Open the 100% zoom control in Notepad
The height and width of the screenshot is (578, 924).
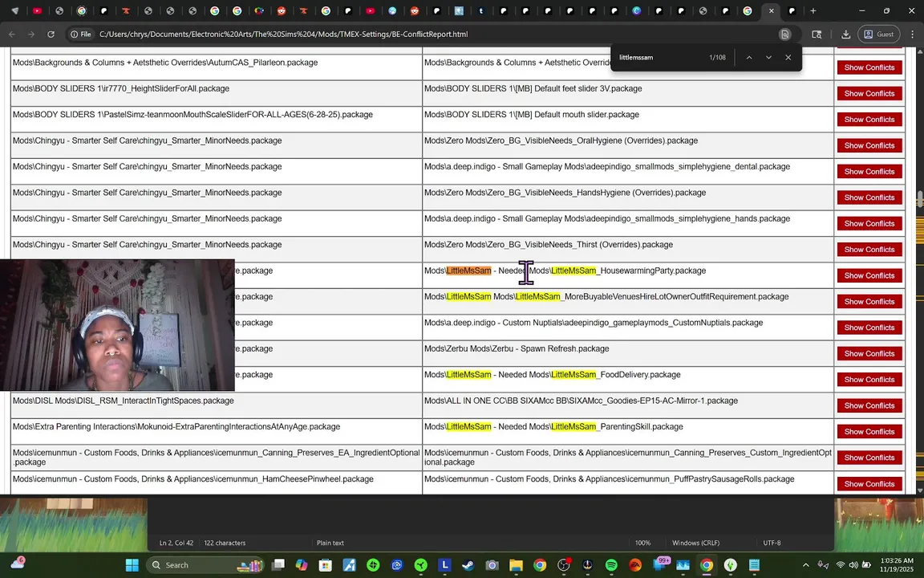pyautogui.click(x=643, y=543)
